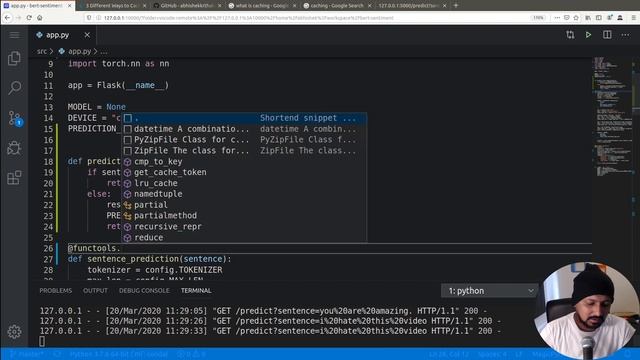
Task: Click the sync changes icon in status bar
Action: tap(57, 354)
